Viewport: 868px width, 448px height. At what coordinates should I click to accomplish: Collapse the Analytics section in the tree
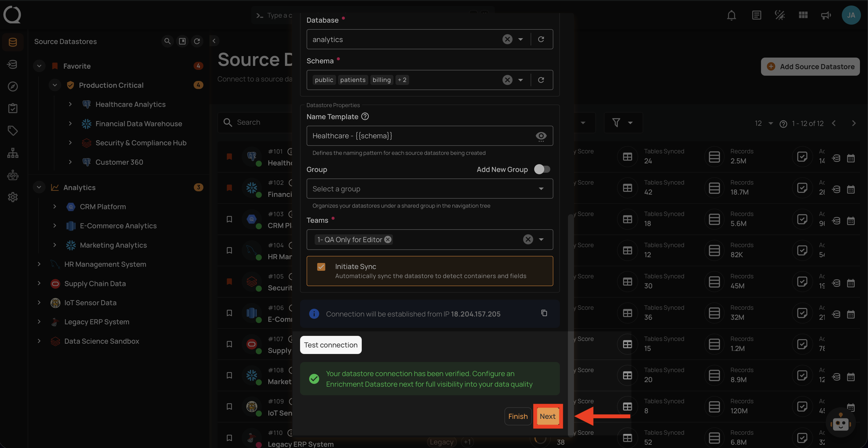point(39,187)
